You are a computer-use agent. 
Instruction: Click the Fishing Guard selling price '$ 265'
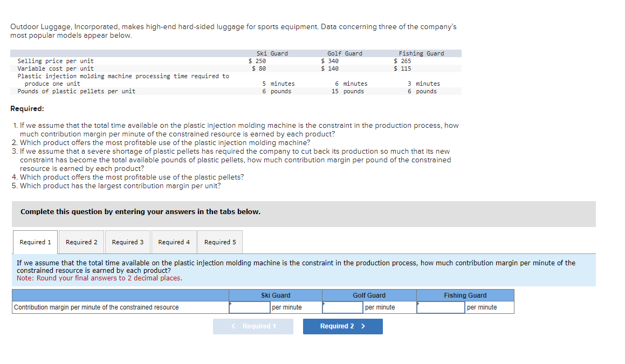[x=402, y=61]
